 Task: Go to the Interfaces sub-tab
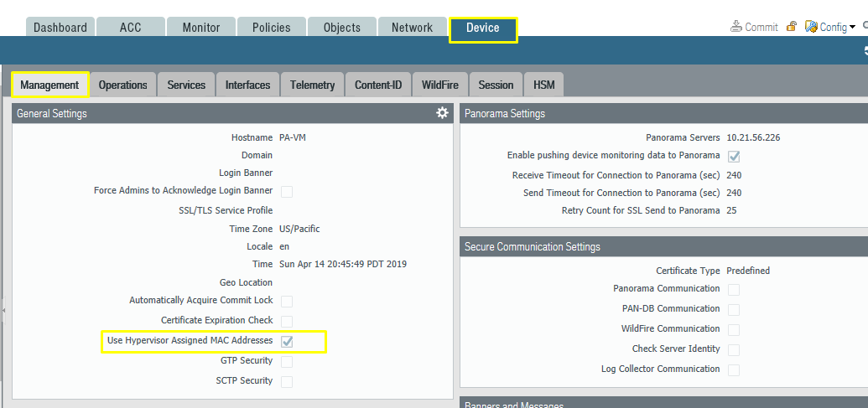coord(247,85)
